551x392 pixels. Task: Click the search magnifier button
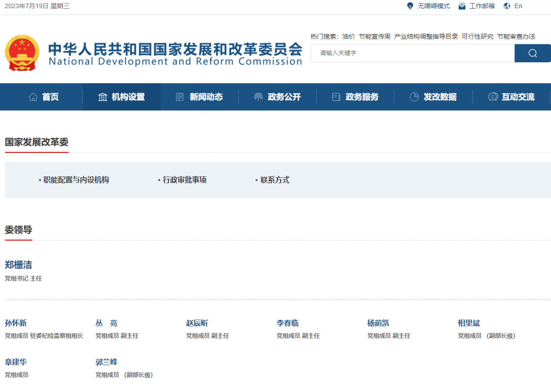[532, 53]
